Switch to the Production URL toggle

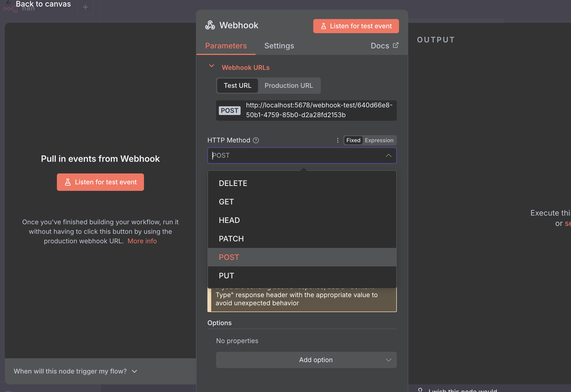coord(288,86)
